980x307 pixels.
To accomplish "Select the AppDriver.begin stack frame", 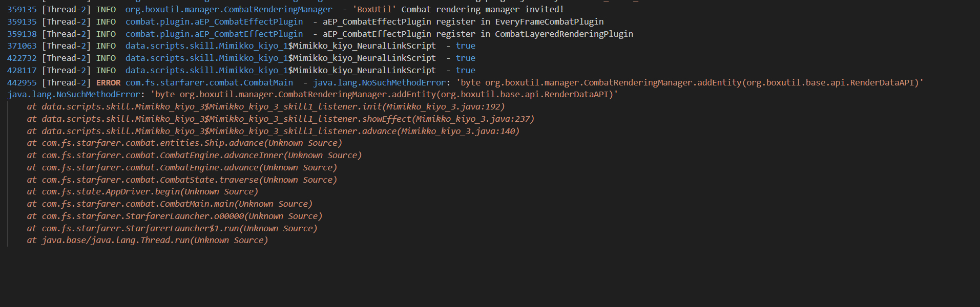I will (x=150, y=192).
